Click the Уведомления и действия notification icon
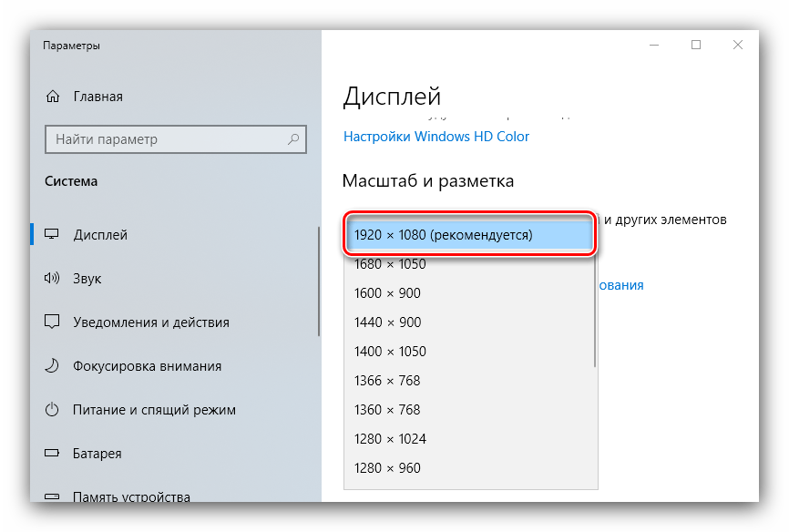 pos(53,322)
